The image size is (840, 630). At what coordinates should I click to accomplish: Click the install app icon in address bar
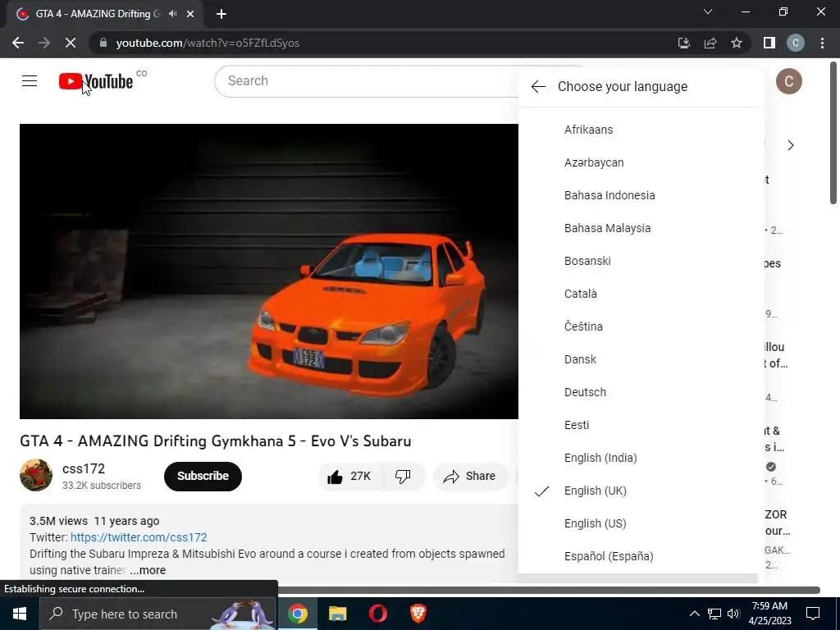(684, 43)
